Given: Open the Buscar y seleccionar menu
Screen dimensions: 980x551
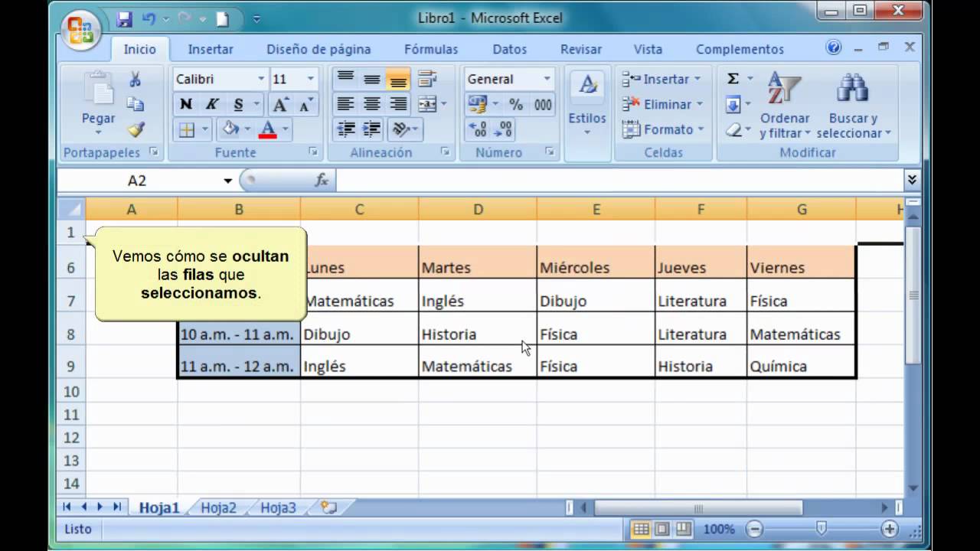Looking at the screenshot, I should [x=853, y=105].
